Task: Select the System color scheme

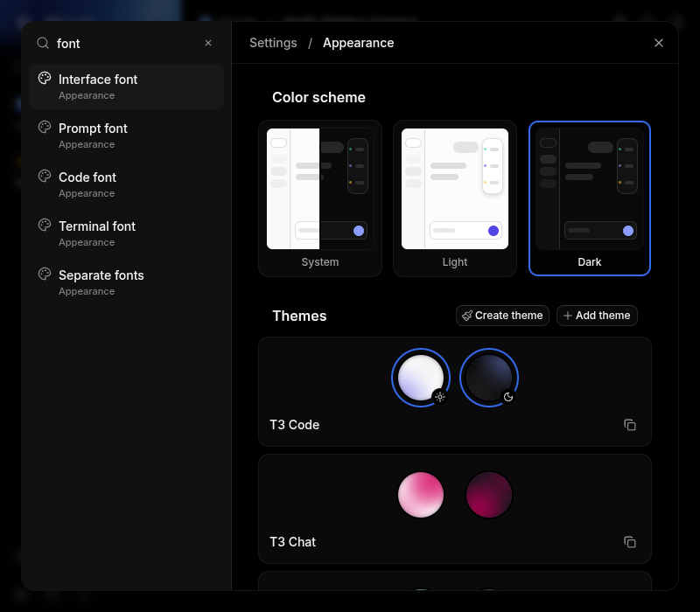Action: (x=320, y=198)
